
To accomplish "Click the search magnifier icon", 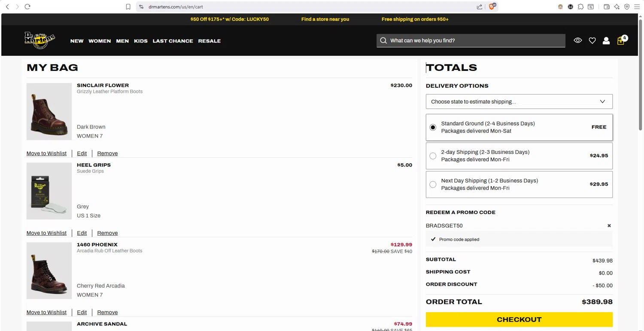I will coord(383,40).
